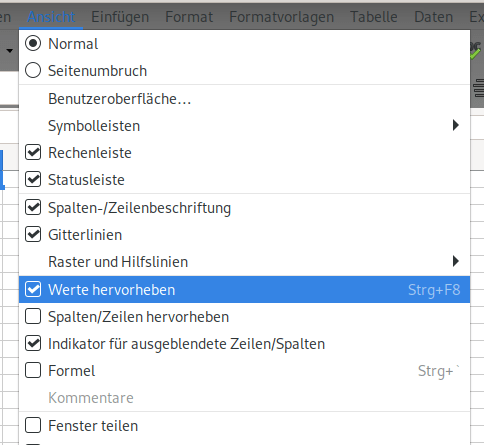
Task: Expand Raster und Hilfslinien submenu
Action: coord(244,262)
